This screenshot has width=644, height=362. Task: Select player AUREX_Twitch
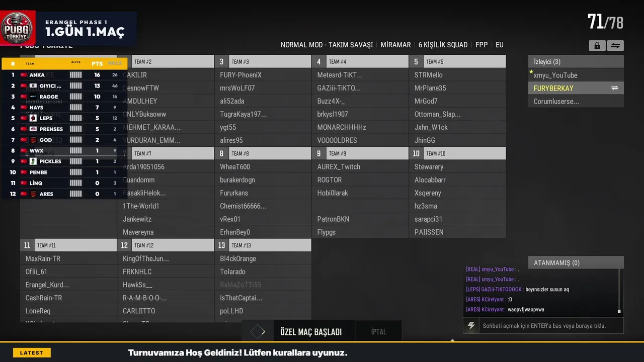(360, 166)
